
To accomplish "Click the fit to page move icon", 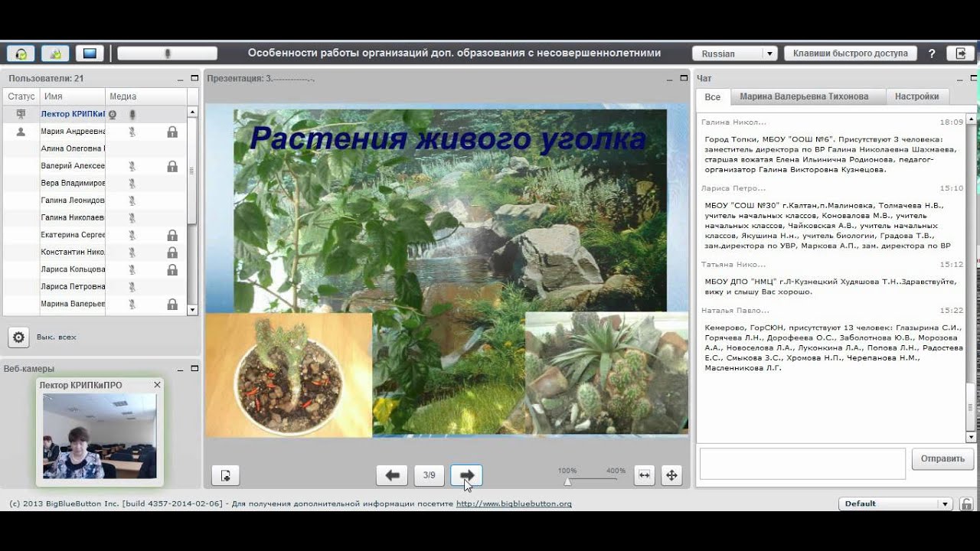I will (x=671, y=475).
